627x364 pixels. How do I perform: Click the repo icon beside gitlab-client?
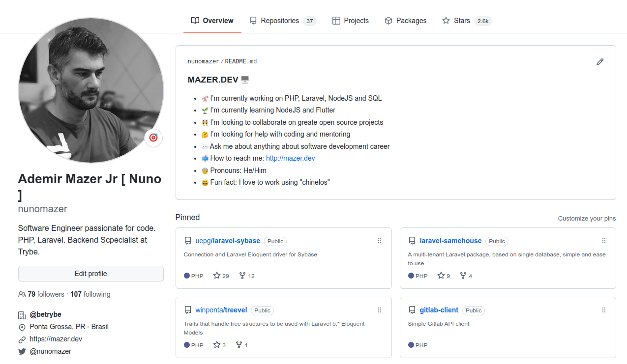pos(412,310)
